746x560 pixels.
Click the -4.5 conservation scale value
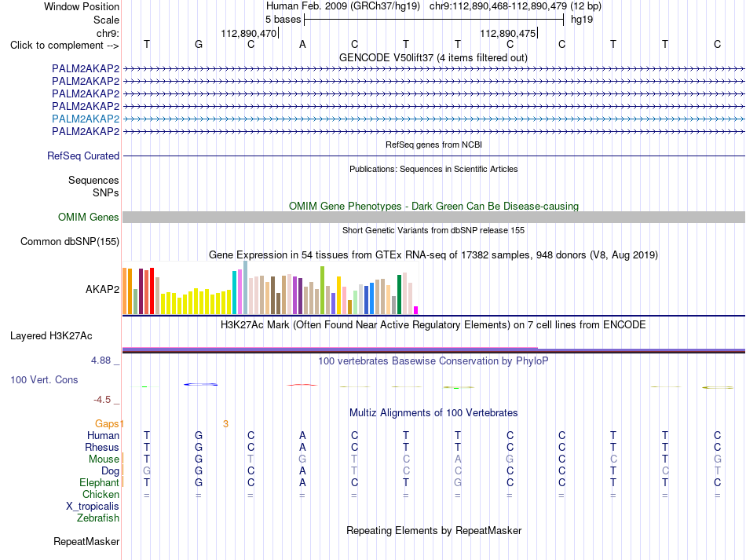[x=102, y=400]
